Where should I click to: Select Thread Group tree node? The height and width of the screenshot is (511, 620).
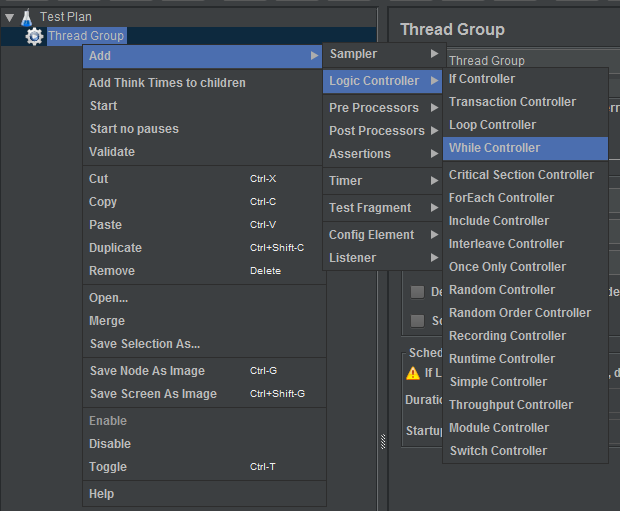point(87,36)
